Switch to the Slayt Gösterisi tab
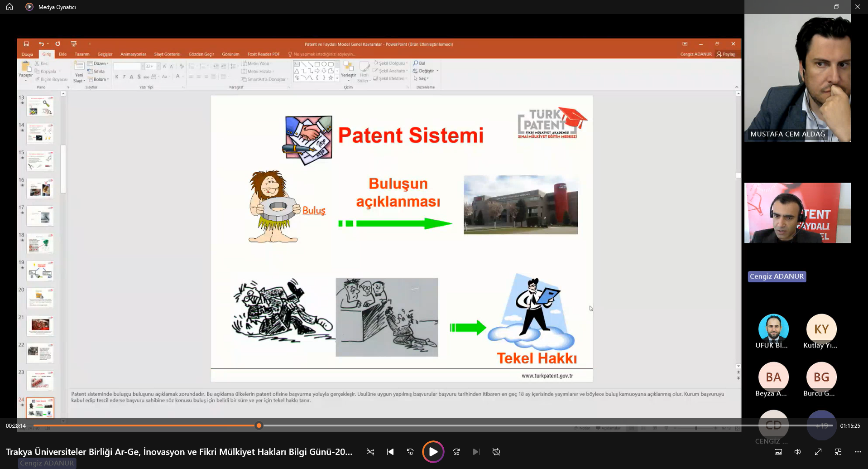This screenshot has height=469, width=868. 167,54
